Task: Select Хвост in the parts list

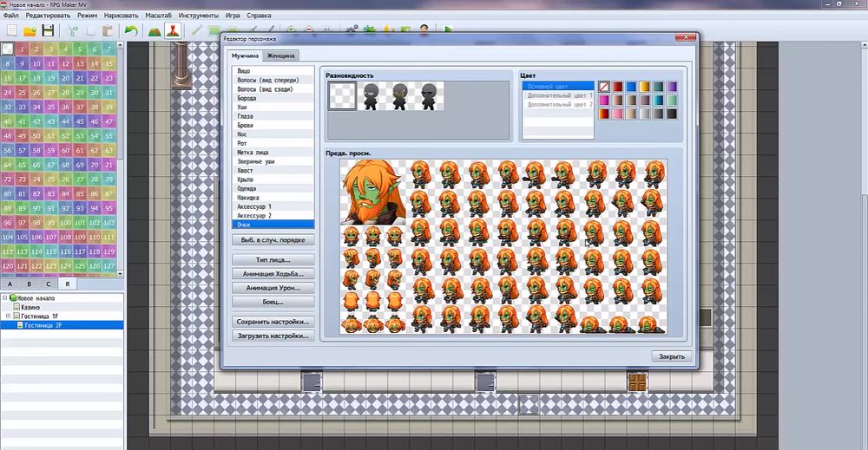Action: (x=273, y=170)
